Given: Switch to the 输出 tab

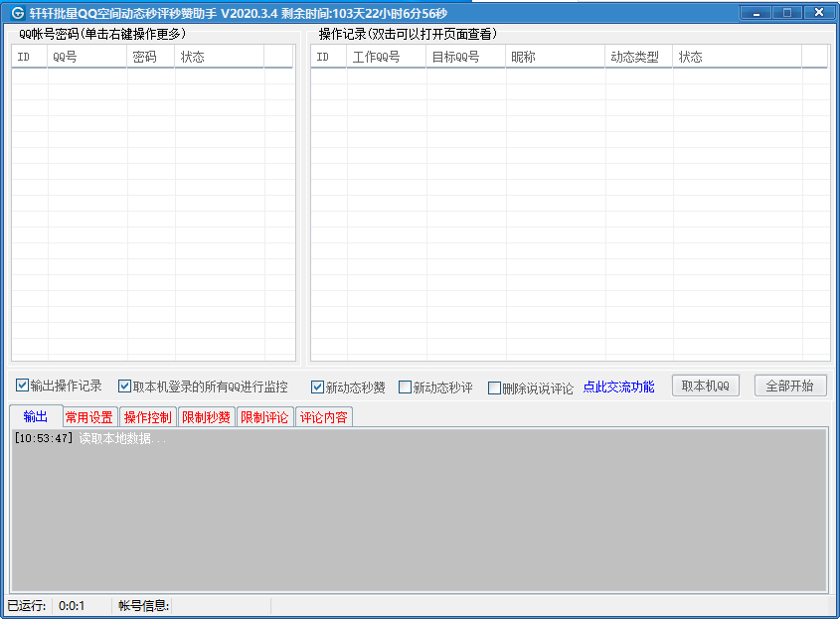Looking at the screenshot, I should [36, 416].
